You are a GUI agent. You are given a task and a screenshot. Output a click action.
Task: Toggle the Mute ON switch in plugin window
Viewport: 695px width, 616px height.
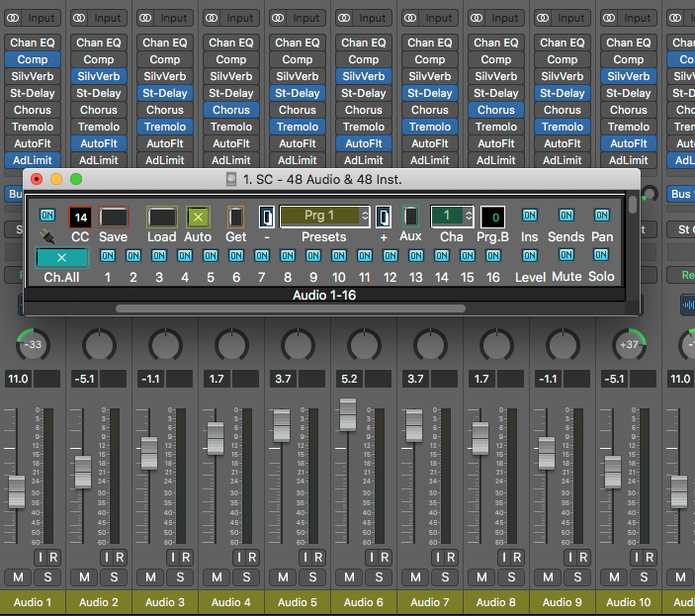coord(566,255)
